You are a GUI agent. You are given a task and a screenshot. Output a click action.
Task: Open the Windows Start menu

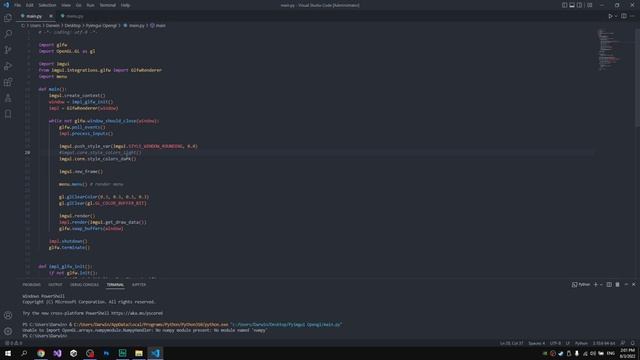point(8,353)
